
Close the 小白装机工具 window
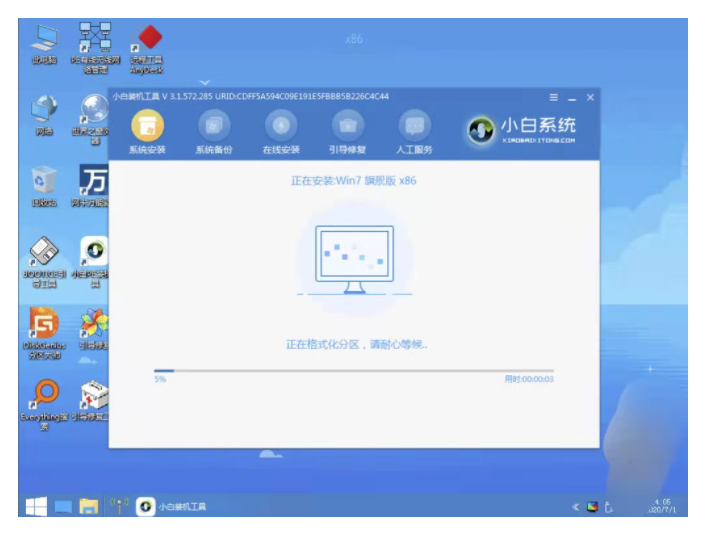[591, 97]
